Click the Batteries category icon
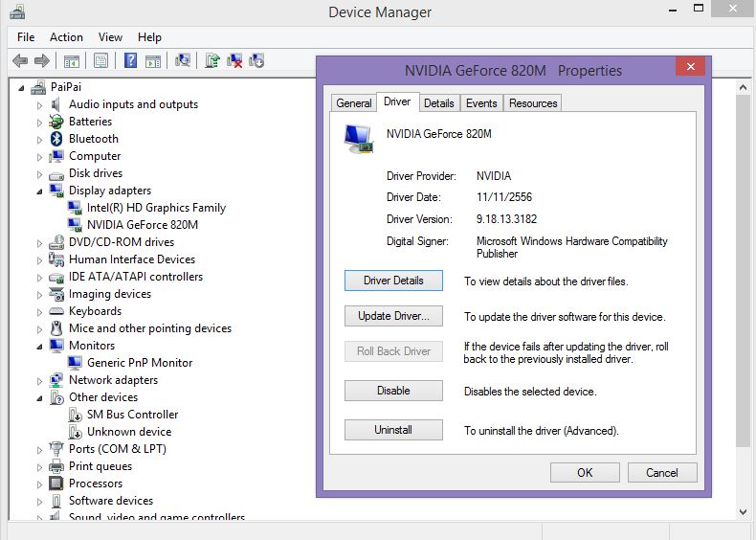This screenshot has height=540, width=756. (56, 122)
